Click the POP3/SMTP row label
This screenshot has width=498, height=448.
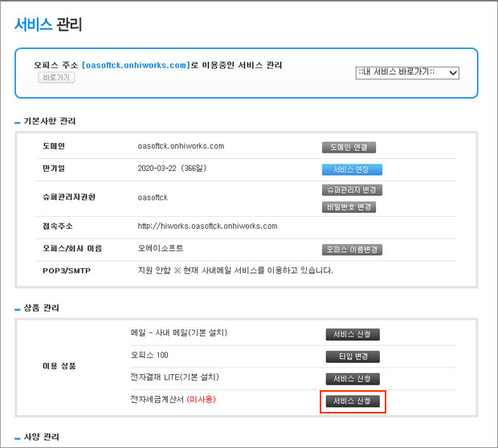click(x=67, y=271)
